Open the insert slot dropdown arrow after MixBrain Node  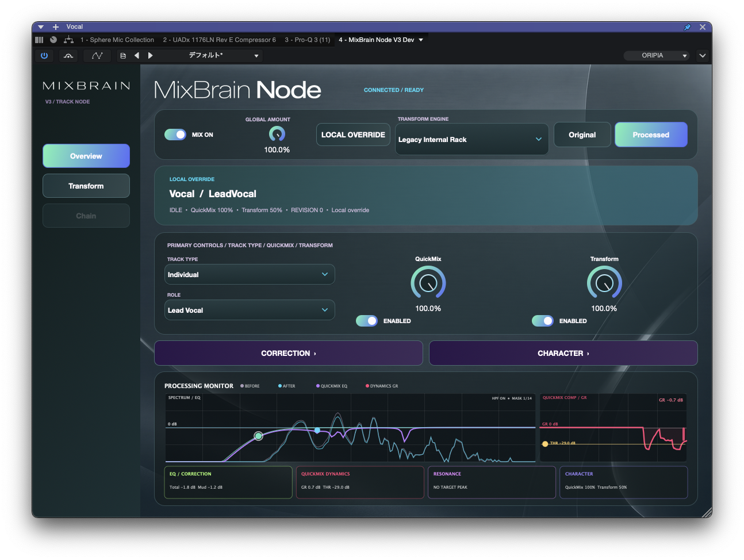coord(421,40)
